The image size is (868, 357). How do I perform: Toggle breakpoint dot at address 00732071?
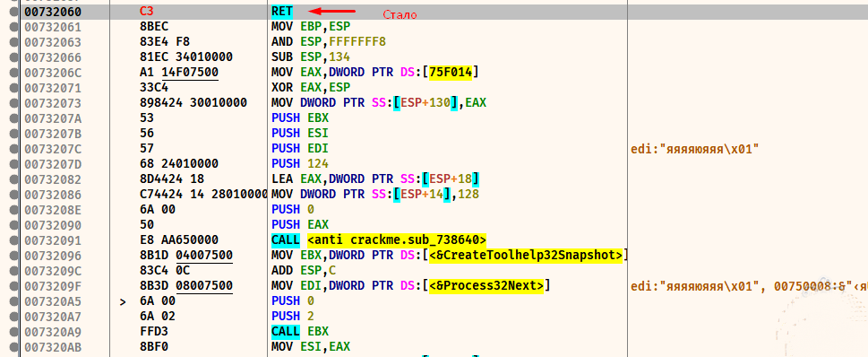(x=13, y=88)
